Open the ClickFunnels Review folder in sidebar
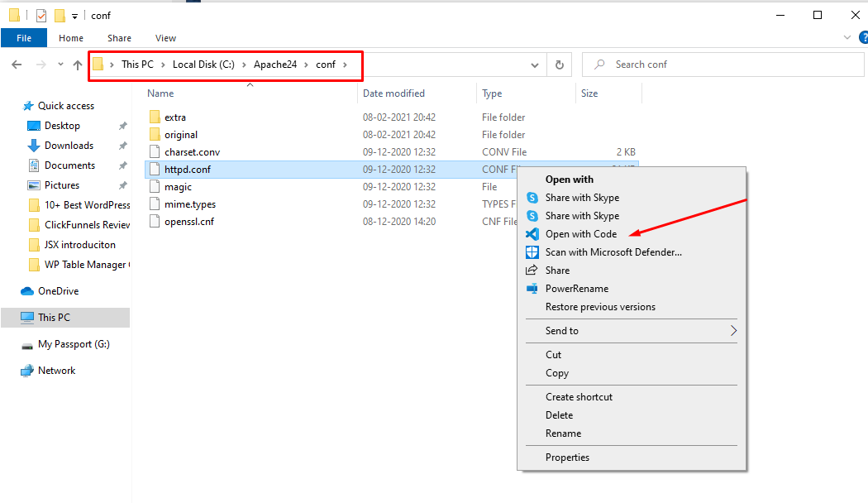868x503 pixels. pyautogui.click(x=87, y=225)
